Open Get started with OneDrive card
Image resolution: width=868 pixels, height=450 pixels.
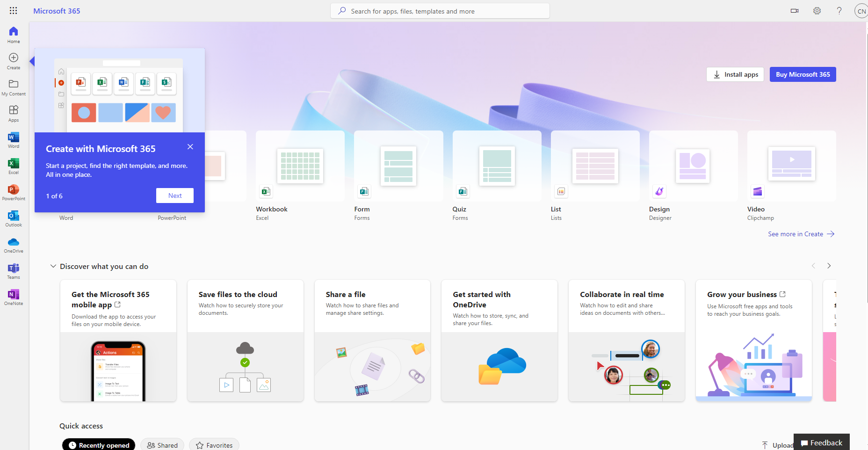tap(499, 341)
